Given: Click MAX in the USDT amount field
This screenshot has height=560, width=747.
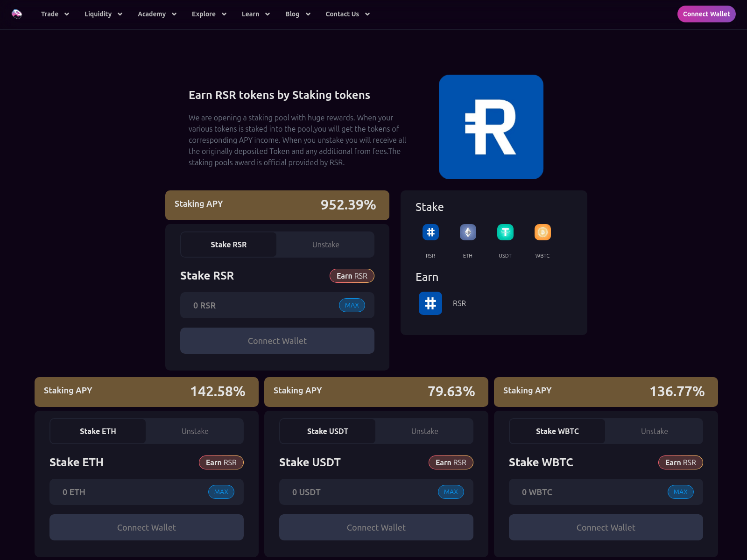Looking at the screenshot, I should pos(451,492).
